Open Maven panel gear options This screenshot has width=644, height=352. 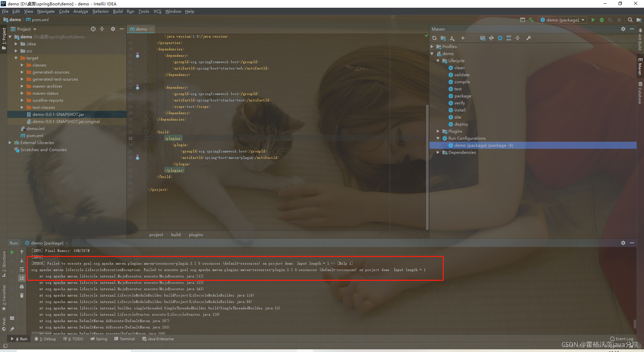pyautogui.click(x=623, y=29)
